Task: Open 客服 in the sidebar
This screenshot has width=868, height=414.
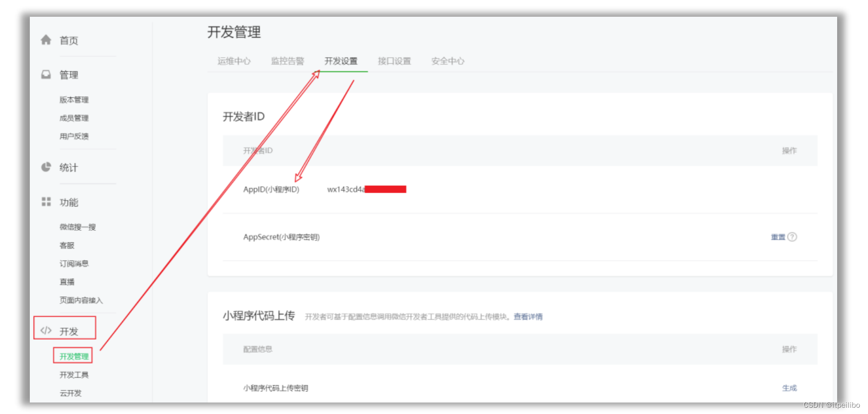Action: [x=67, y=245]
